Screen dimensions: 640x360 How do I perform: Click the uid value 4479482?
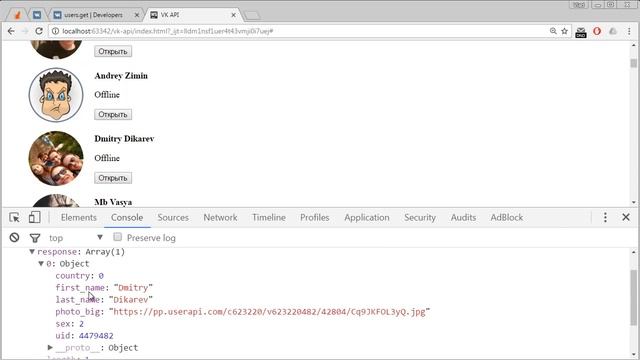tap(96, 336)
